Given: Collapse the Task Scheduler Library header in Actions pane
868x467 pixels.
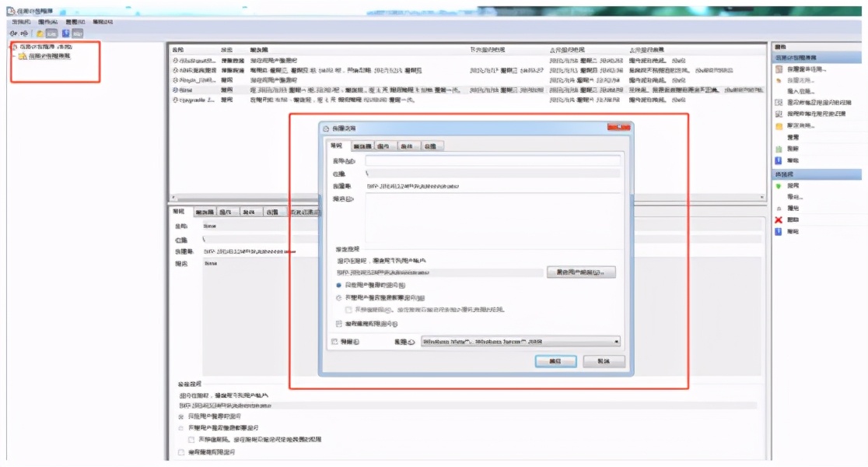Looking at the screenshot, I should 817,58.
